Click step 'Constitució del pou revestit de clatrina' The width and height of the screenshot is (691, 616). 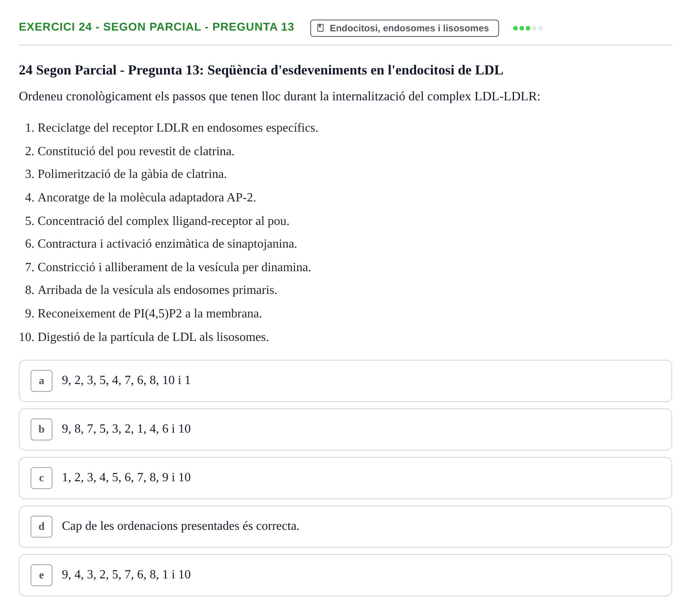click(136, 151)
